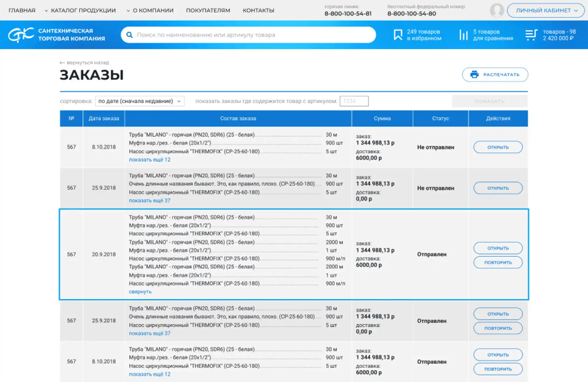588x382 pixels.
Task: Click the Показать filter button
Action: [490, 101]
